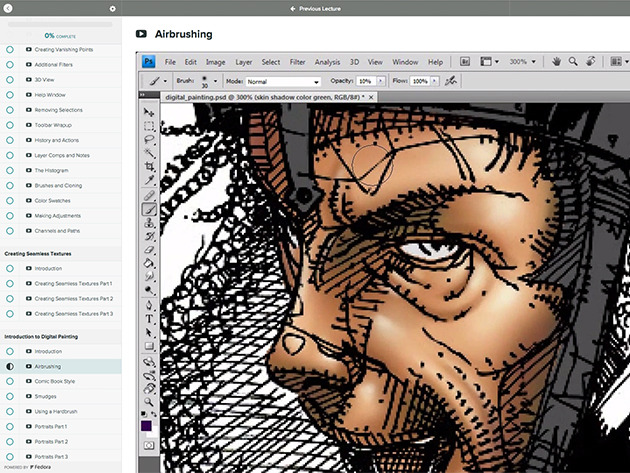The width and height of the screenshot is (630, 473).
Task: Open the Analysis menu
Action: (x=327, y=62)
